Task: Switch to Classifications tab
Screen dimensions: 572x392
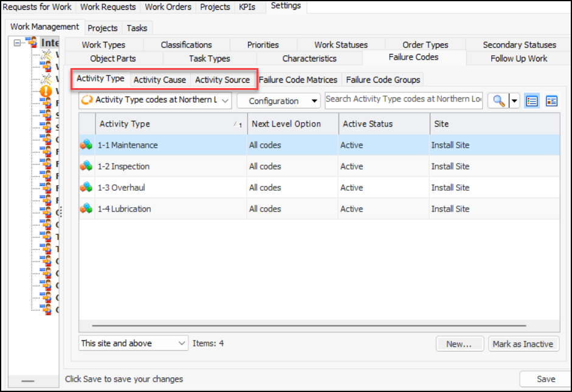Action: click(x=187, y=45)
